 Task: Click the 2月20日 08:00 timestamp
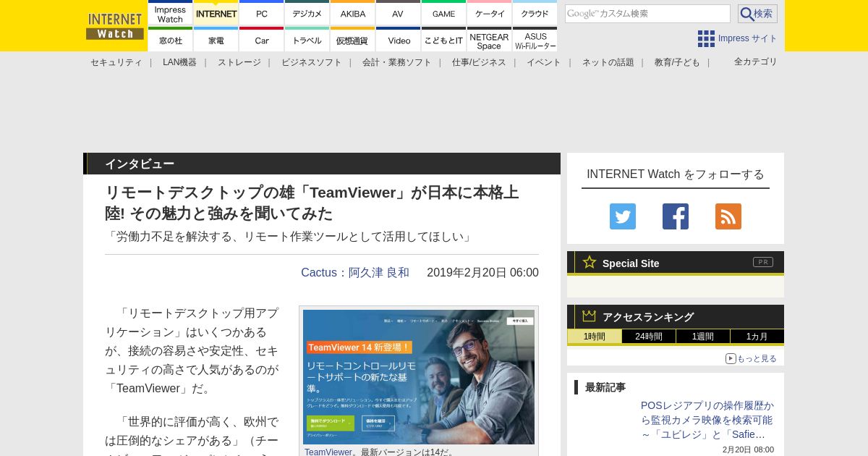coord(748,449)
